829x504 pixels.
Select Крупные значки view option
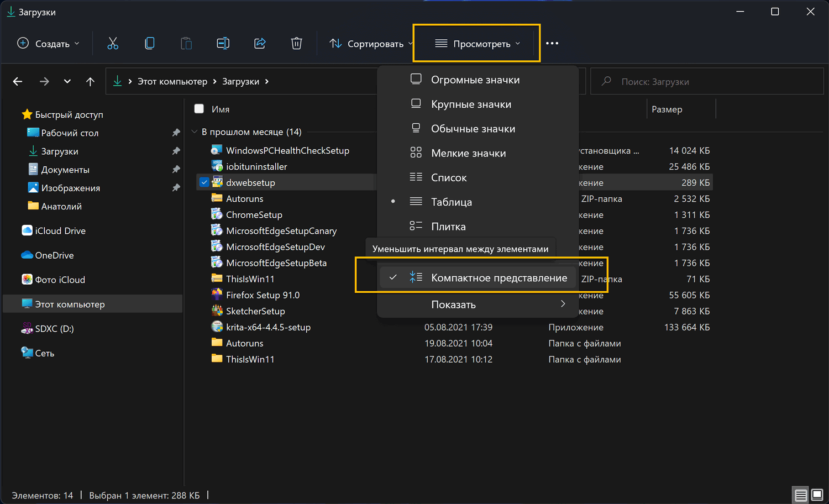(x=471, y=104)
